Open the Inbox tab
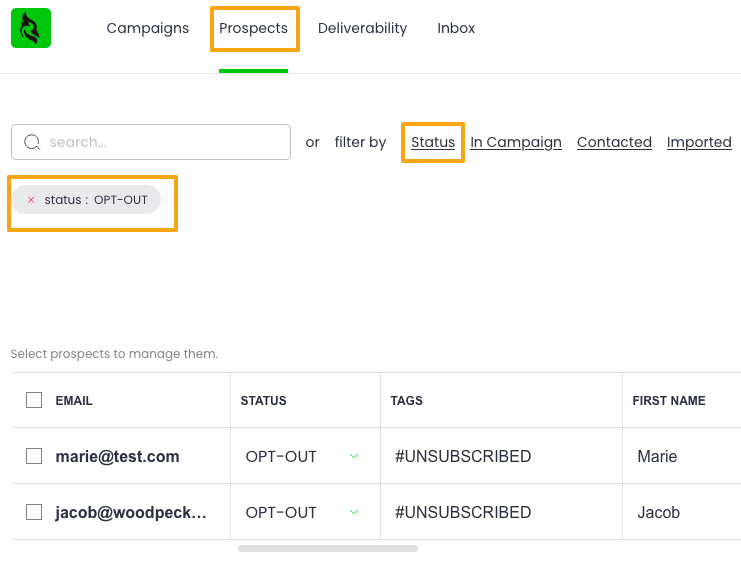Image resolution: width=741 pixels, height=570 pixels. (456, 28)
